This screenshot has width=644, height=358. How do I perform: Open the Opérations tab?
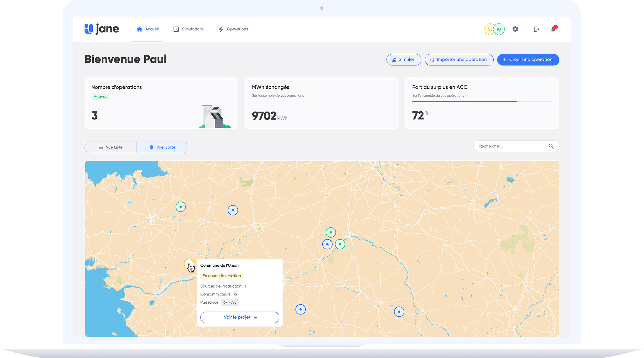tap(233, 29)
